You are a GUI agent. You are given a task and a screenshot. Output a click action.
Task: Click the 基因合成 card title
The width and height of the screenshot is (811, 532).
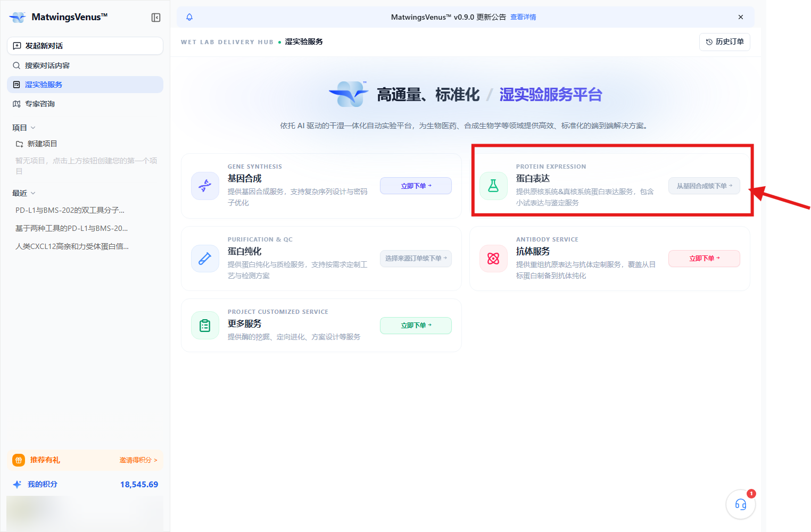pos(245,179)
